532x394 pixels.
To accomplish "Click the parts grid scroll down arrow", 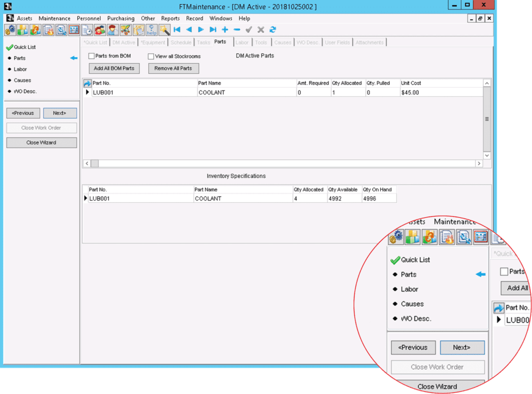I will pos(487,155).
